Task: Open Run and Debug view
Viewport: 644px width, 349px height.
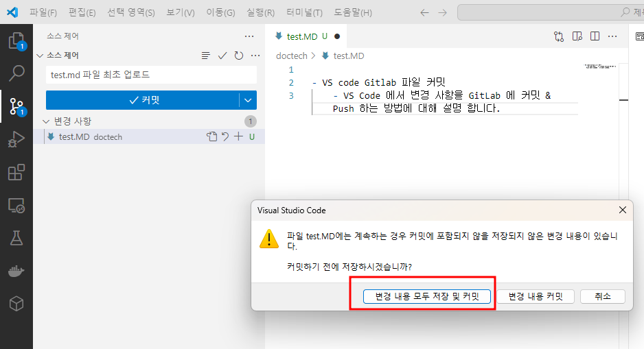Action: [16, 139]
